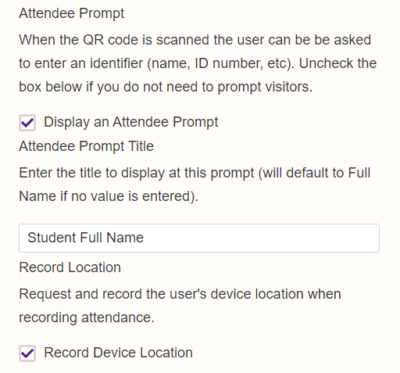
Task: Click 'Name if no value is entered' text line
Action: (109, 196)
